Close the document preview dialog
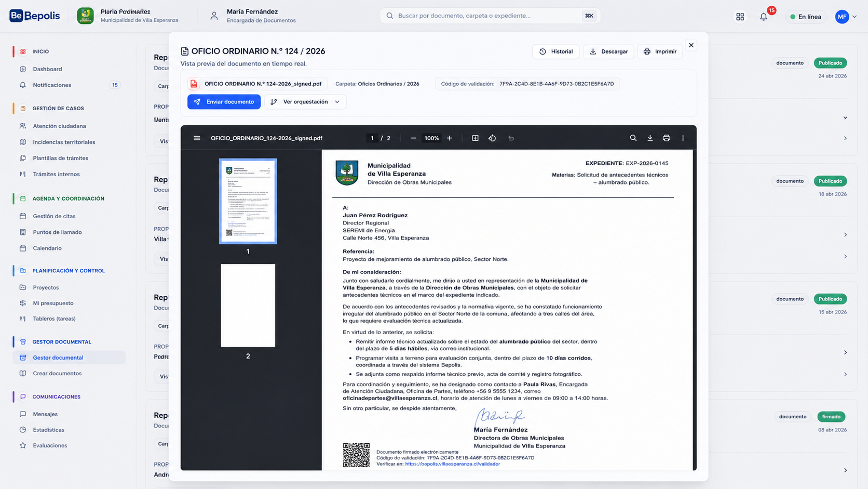This screenshot has width=868, height=489. [x=691, y=45]
